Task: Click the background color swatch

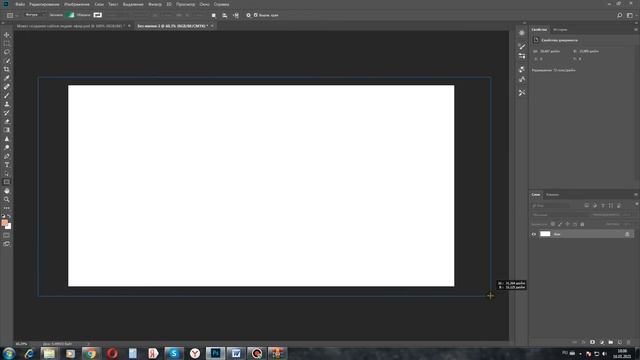Action: tap(9, 227)
